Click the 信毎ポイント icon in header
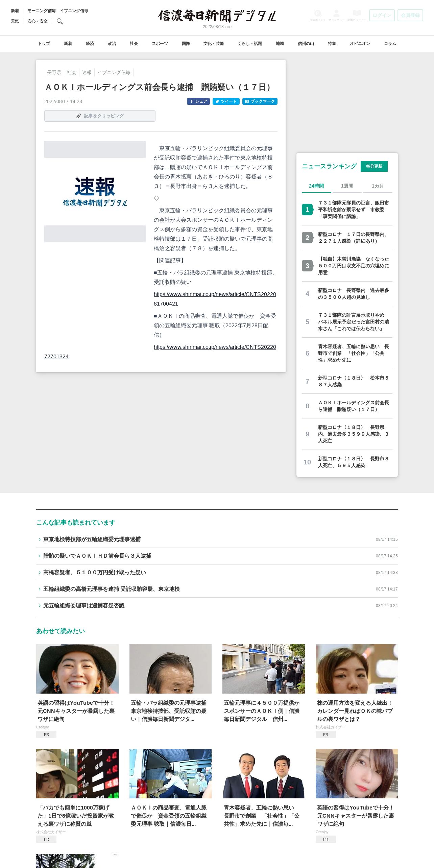Image resolution: width=434 pixels, height=868 pixels. coord(317,15)
